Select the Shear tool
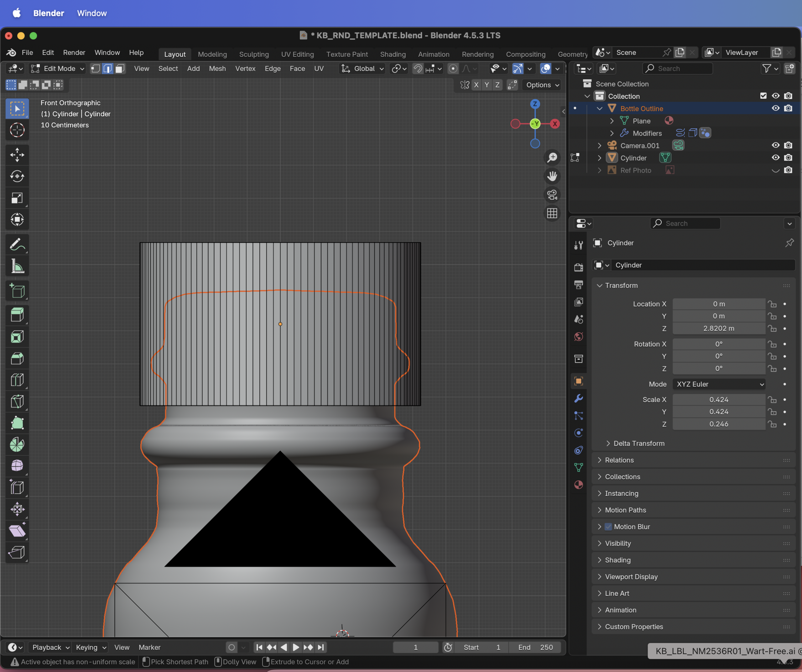 (x=17, y=530)
